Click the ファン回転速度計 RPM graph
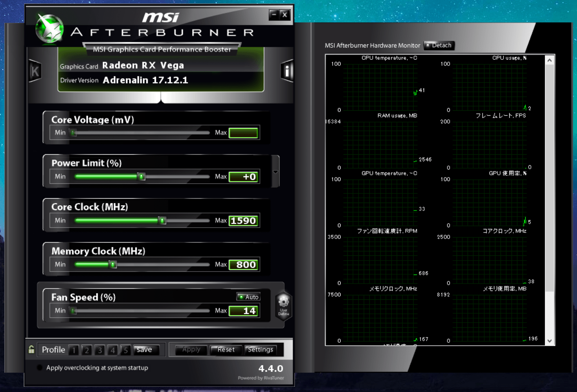The height and width of the screenshot is (392, 577). [380, 260]
